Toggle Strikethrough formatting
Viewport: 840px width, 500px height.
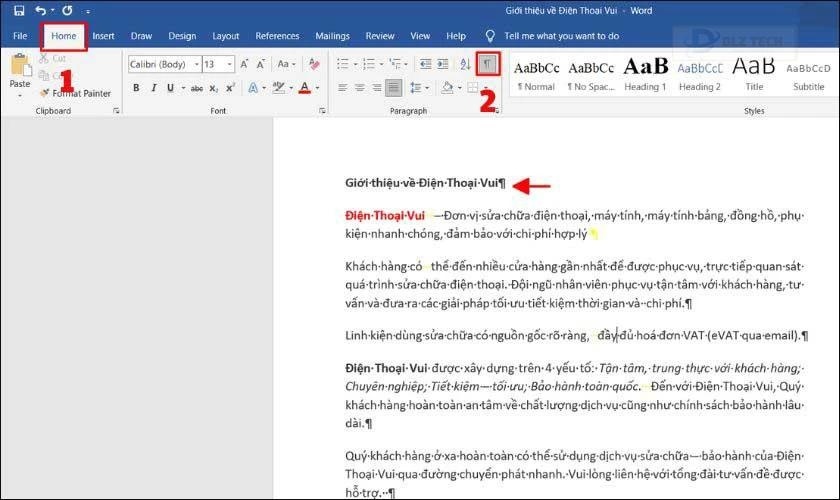coord(197,88)
